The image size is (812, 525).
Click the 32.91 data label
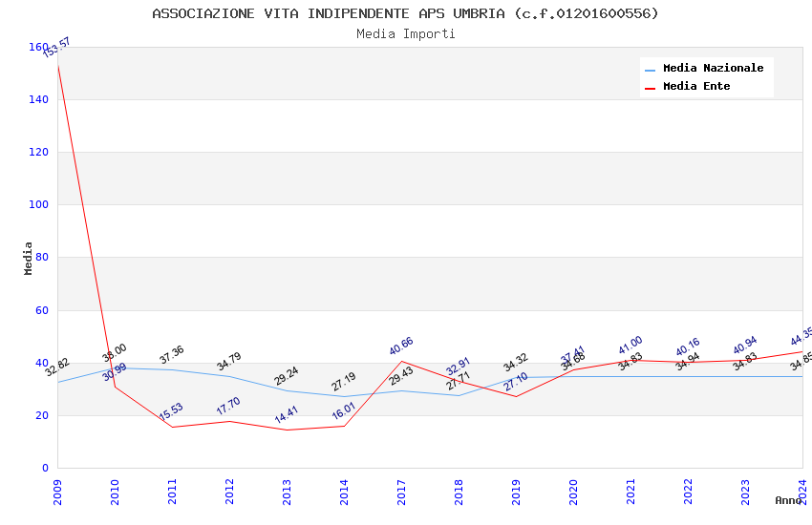459,367
